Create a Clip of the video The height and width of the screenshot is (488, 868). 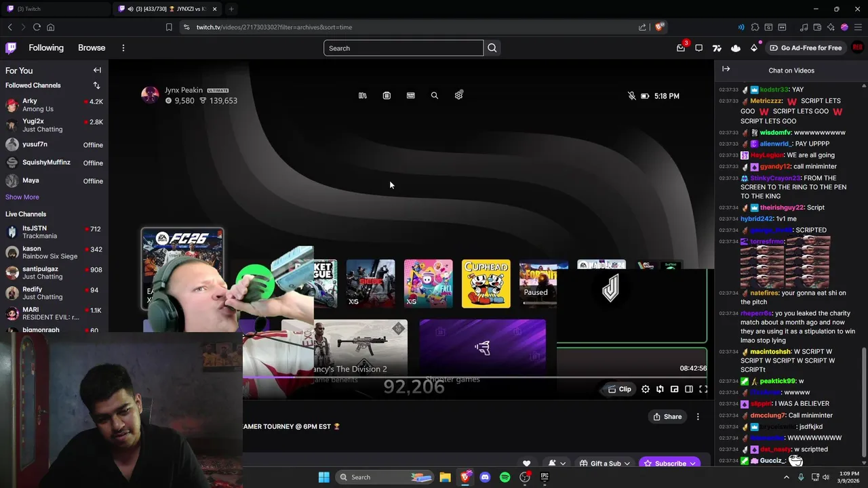coord(620,389)
